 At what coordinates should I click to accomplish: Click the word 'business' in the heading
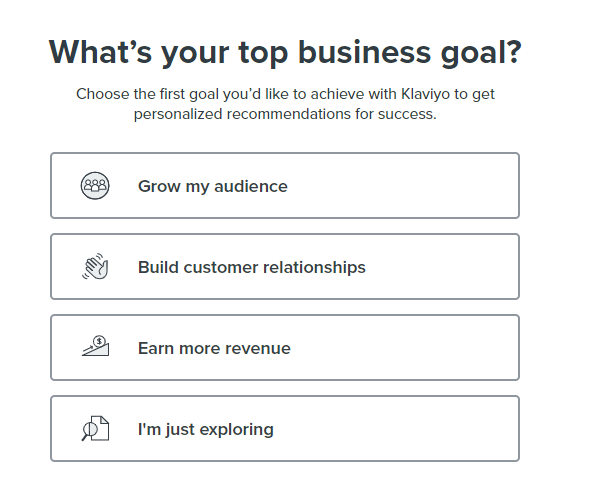(x=365, y=52)
